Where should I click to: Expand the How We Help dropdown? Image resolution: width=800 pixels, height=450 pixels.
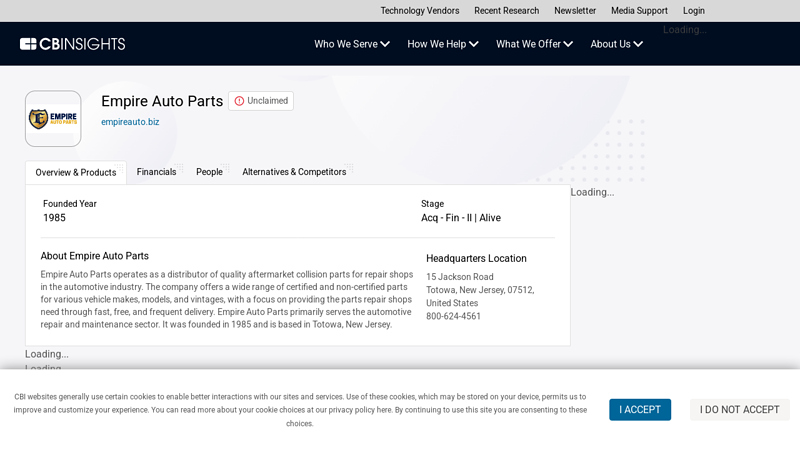point(442,44)
